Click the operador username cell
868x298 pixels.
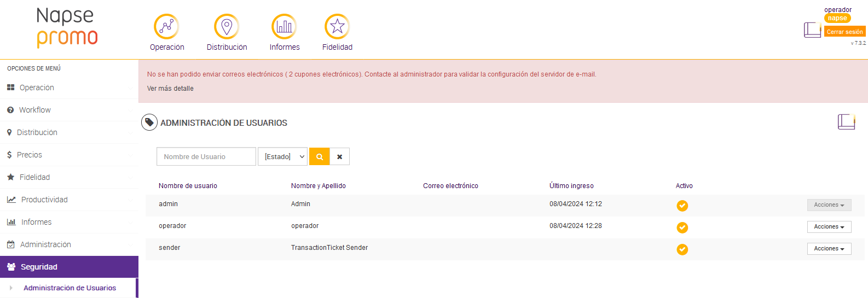point(172,226)
